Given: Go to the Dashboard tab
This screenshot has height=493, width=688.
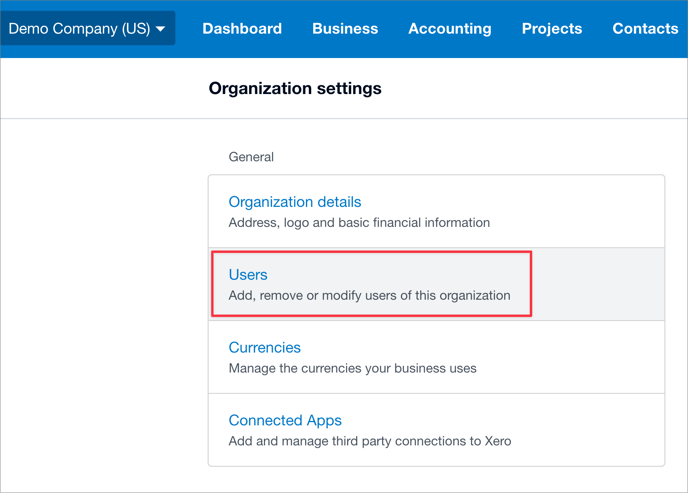Looking at the screenshot, I should tap(242, 29).
